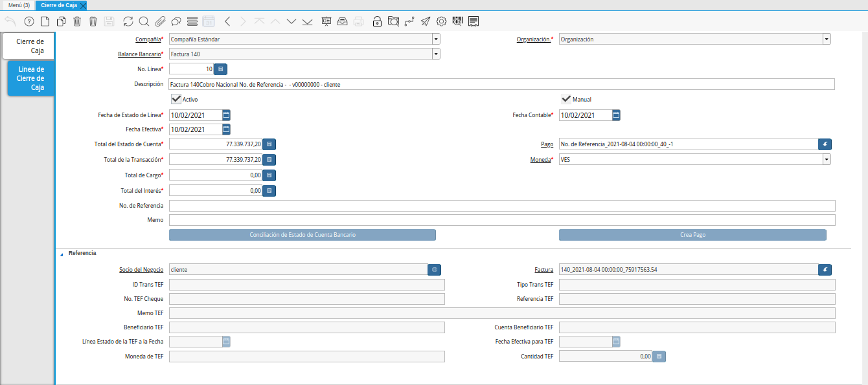The height and width of the screenshot is (385, 868).
Task: Collapse the Referencia section
Action: (62, 254)
